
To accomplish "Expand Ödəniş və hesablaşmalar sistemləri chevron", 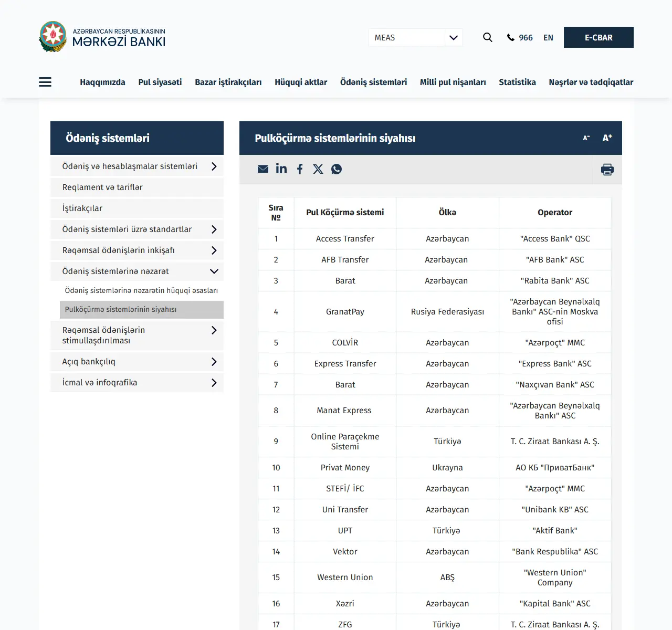I will [214, 166].
